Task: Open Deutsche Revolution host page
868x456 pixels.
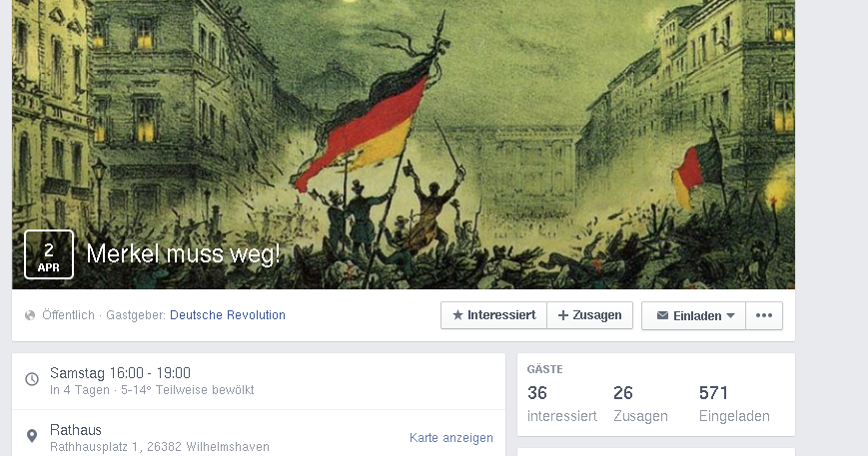Action: tap(228, 315)
